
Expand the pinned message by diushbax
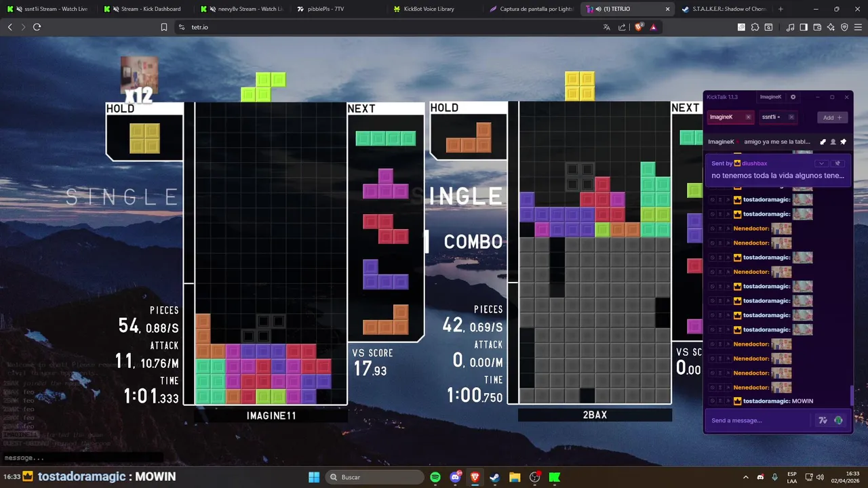(822, 163)
